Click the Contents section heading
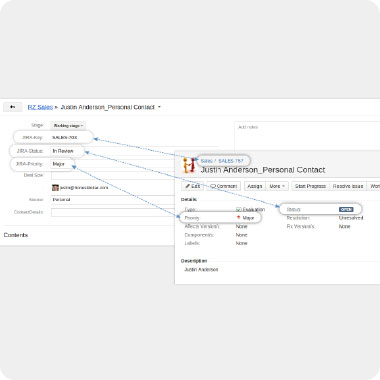 [x=16, y=235]
